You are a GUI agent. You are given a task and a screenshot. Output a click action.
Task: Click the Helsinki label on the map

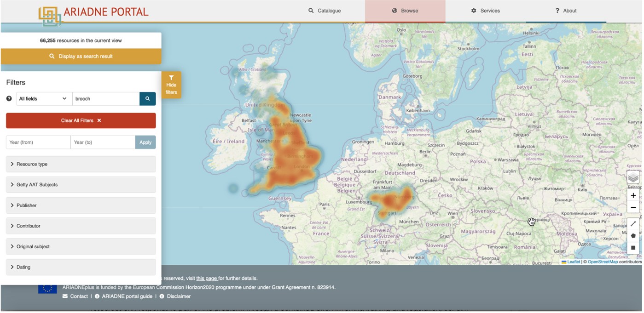531,33
